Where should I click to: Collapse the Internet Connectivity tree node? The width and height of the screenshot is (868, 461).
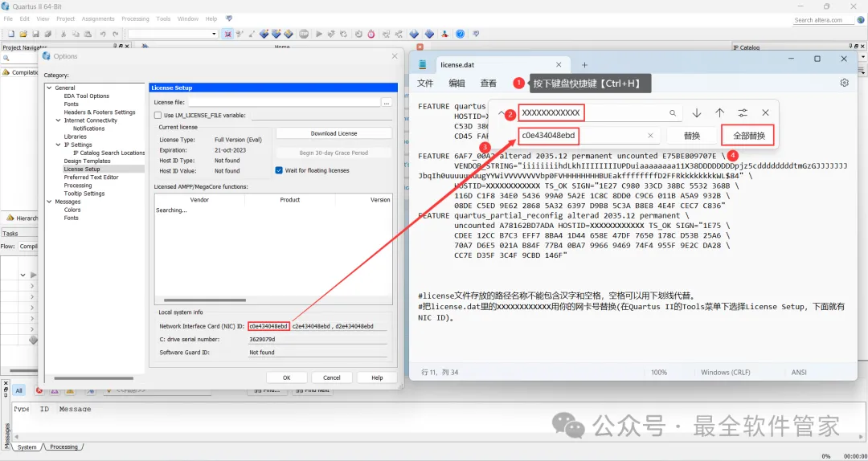59,120
